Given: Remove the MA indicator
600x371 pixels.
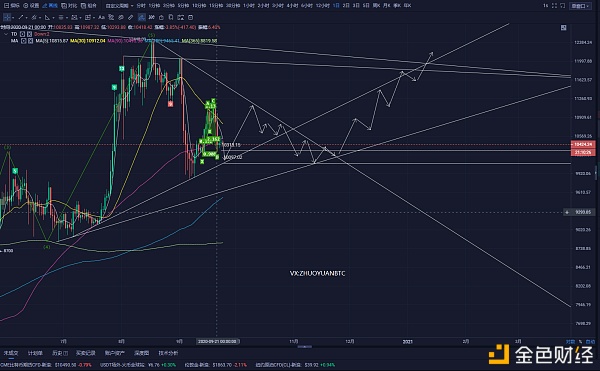Looking at the screenshot, I should point(30,41).
